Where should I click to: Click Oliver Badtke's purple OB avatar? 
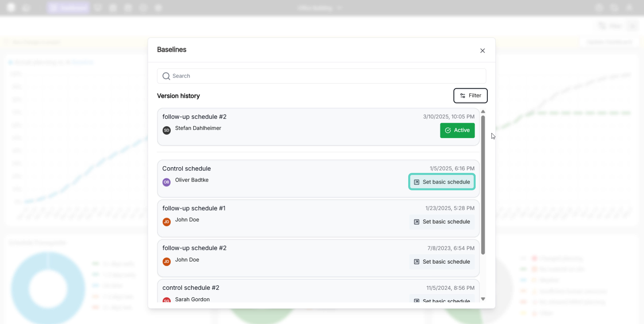(x=167, y=182)
